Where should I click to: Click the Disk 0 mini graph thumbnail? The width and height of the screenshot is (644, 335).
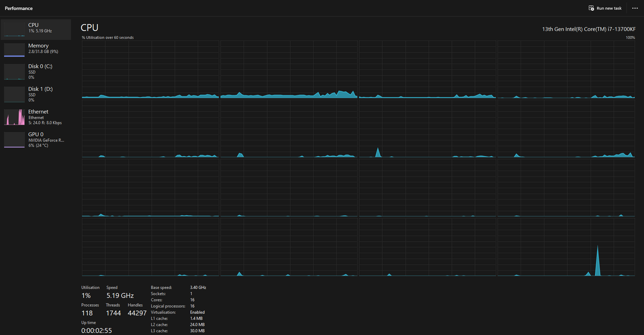[14, 72]
